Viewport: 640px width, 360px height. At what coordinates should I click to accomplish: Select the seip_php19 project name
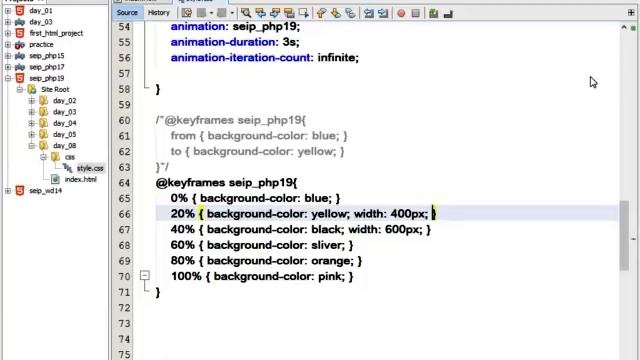pyautogui.click(x=47, y=78)
